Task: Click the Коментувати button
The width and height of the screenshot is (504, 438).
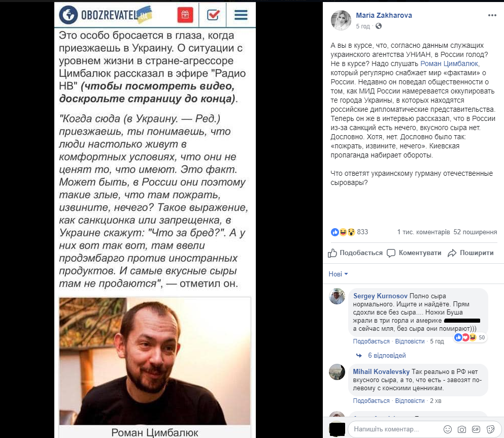Action: [414, 253]
